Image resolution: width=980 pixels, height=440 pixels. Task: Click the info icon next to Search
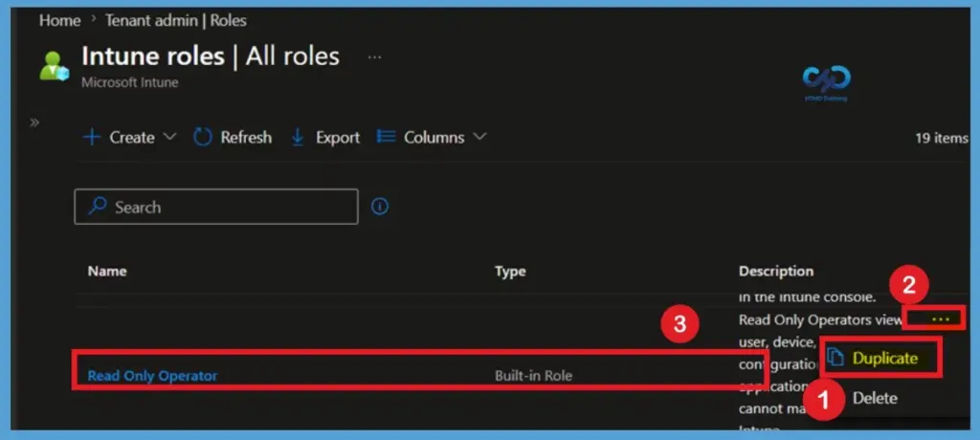[380, 207]
